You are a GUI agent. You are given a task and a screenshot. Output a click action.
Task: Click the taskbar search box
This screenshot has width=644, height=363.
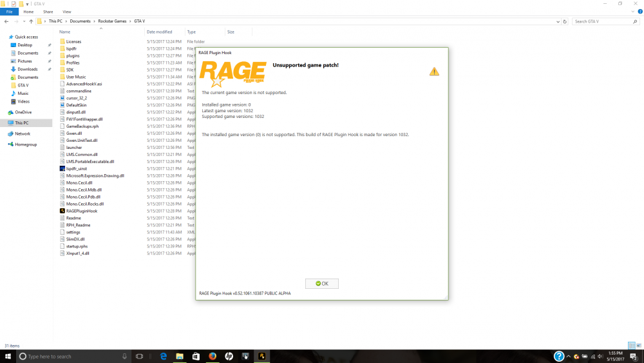[73, 357]
